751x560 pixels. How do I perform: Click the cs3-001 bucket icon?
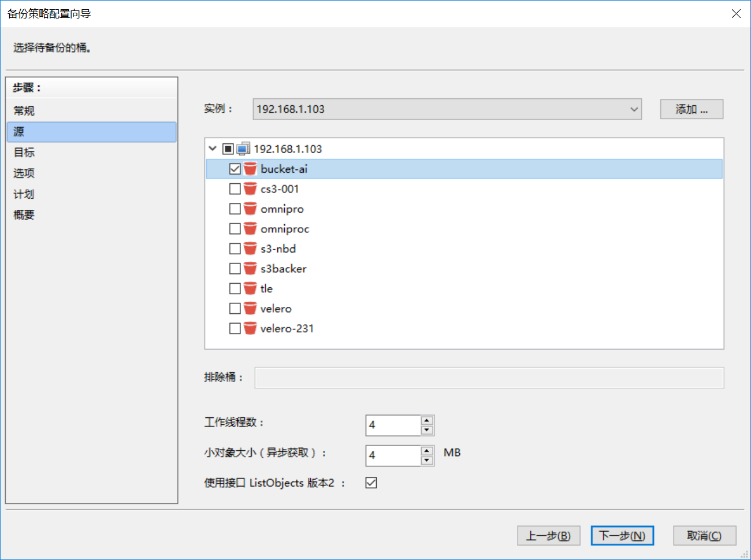250,189
